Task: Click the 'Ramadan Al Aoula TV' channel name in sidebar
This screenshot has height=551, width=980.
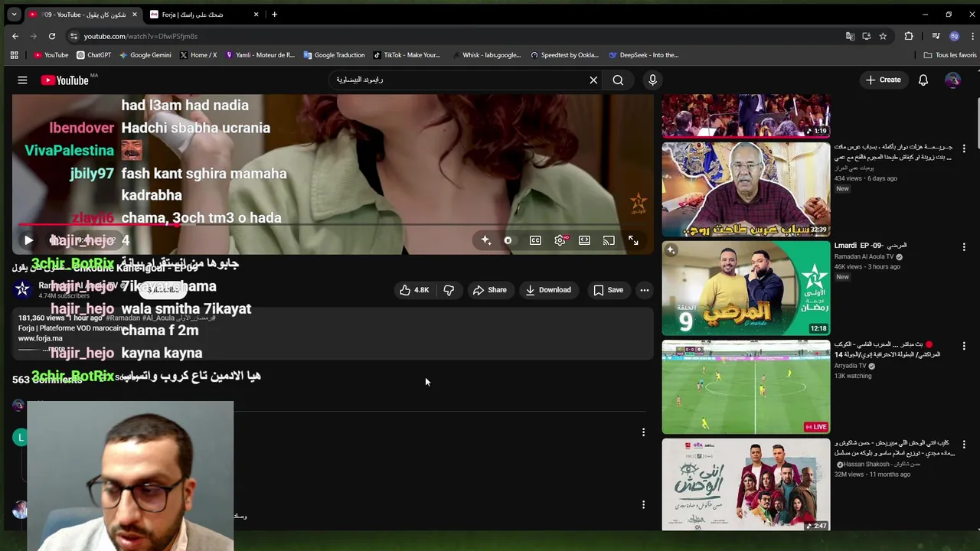Action: click(x=864, y=257)
